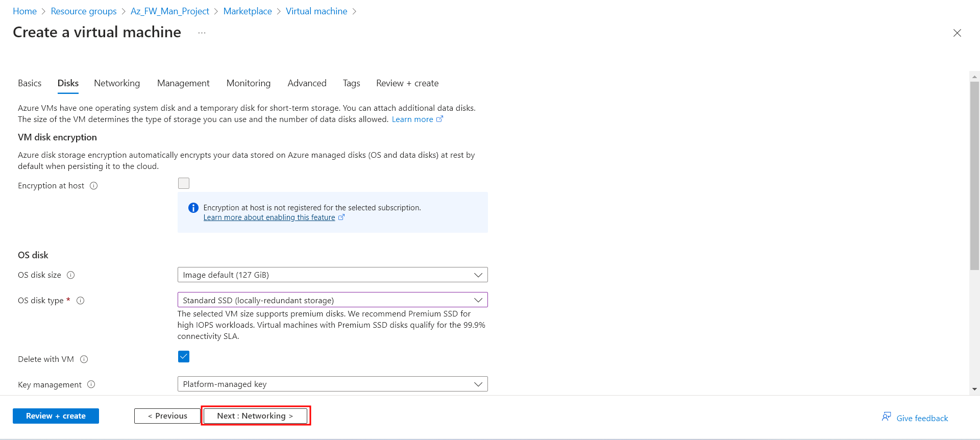The image size is (980, 440).
Task: Click the vertical scrollbar down arrow
Action: click(974, 389)
